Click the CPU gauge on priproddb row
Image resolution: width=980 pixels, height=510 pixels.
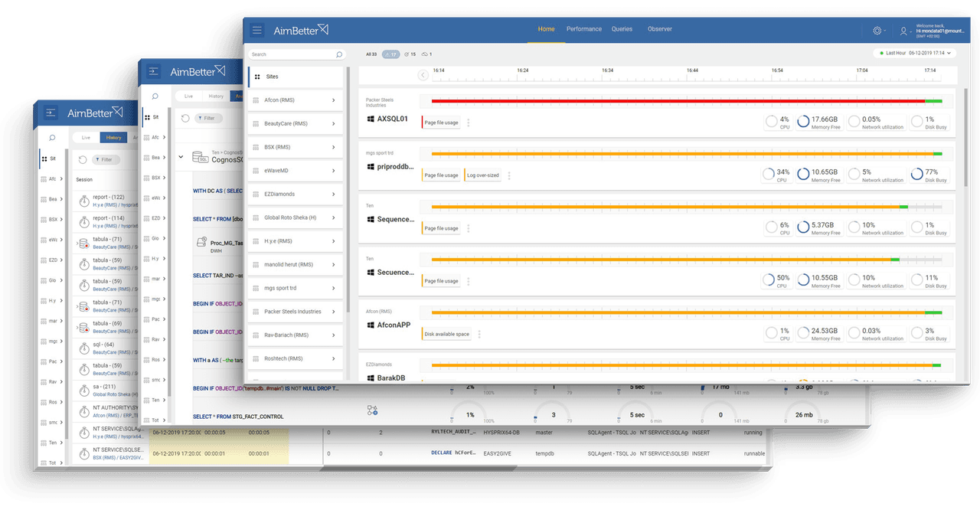(x=768, y=175)
